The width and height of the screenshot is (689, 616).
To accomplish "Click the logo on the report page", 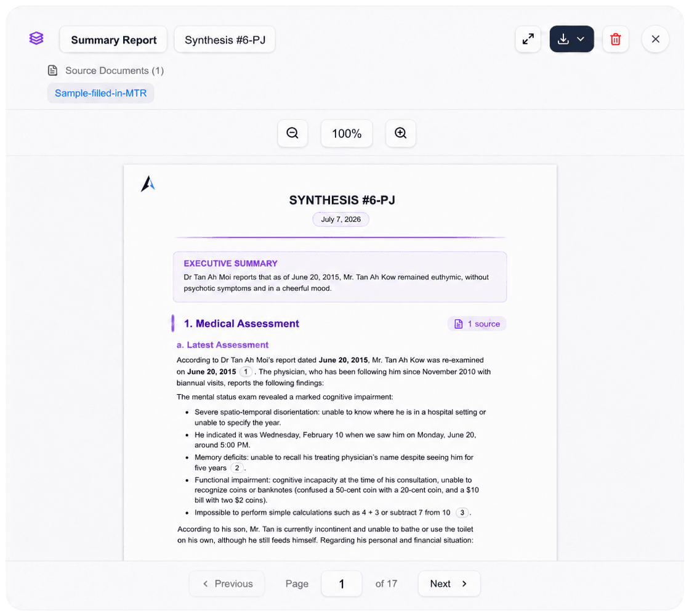I will tap(148, 184).
